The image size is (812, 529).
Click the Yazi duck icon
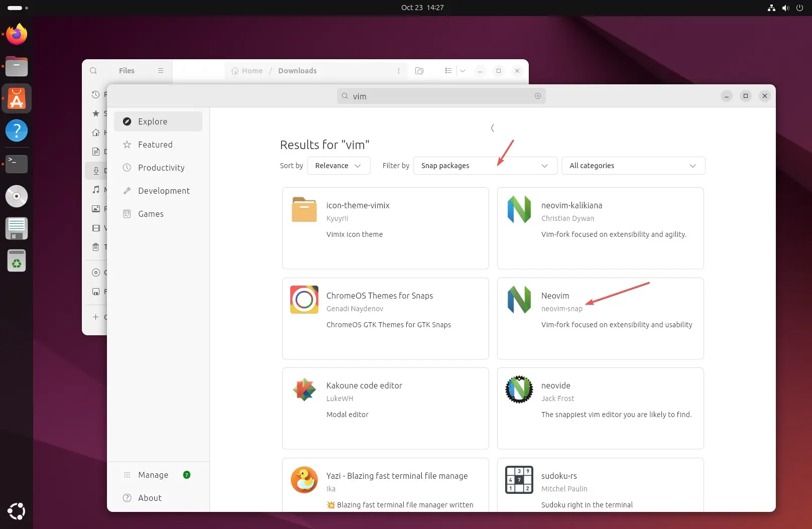pos(304,480)
